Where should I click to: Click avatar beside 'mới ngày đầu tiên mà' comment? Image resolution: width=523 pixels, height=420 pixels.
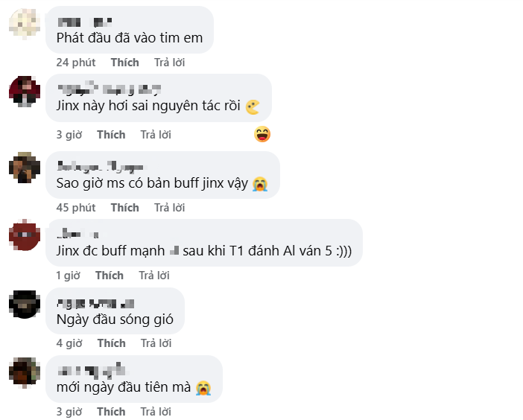click(x=25, y=372)
